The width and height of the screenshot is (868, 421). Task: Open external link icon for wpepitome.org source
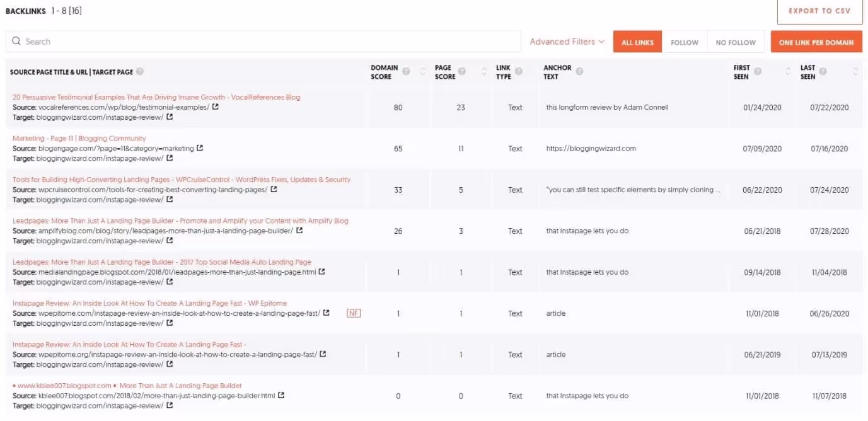point(323,354)
